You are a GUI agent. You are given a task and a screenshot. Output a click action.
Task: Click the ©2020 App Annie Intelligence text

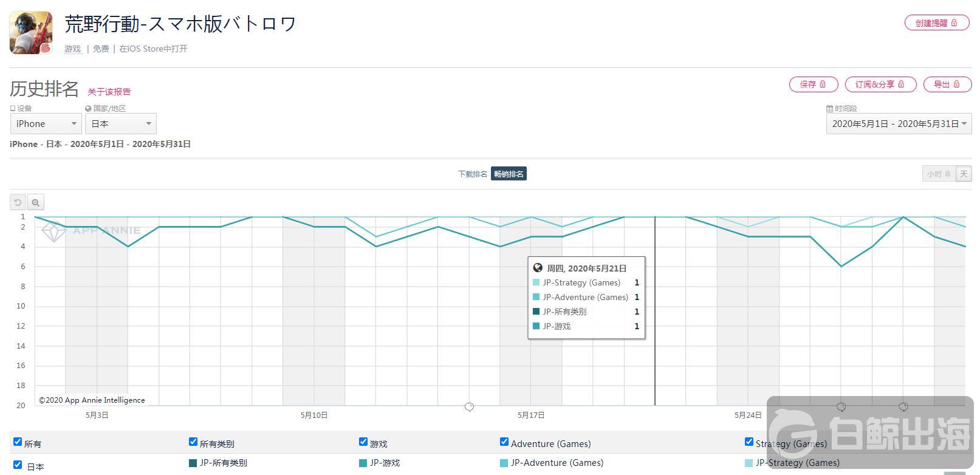[92, 400]
